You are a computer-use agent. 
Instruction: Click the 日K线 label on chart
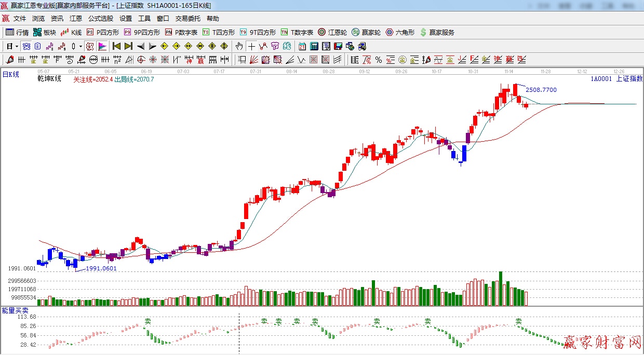[11, 75]
